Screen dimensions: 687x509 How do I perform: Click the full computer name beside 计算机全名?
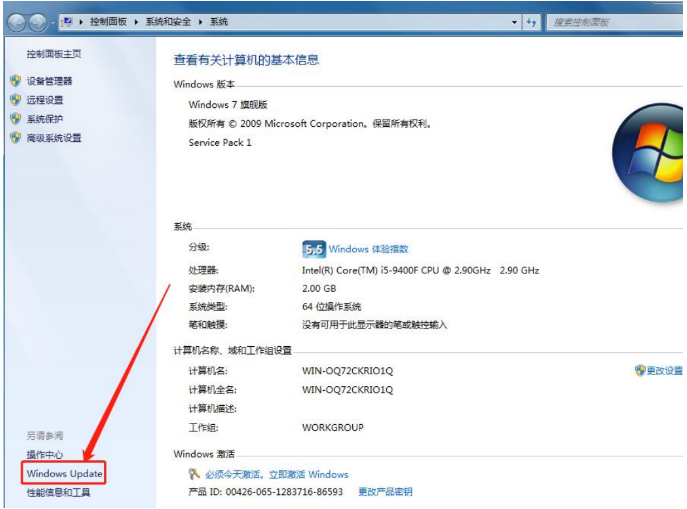click(347, 389)
